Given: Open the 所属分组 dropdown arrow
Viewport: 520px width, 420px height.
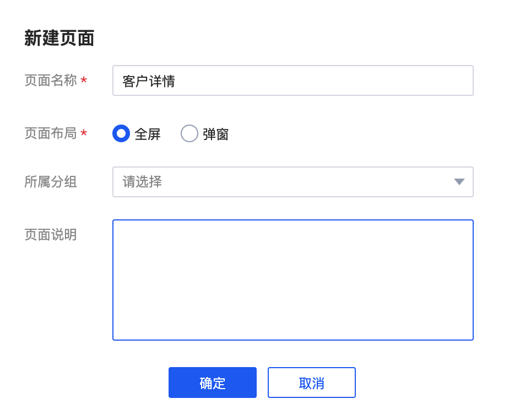Looking at the screenshot, I should [x=459, y=182].
